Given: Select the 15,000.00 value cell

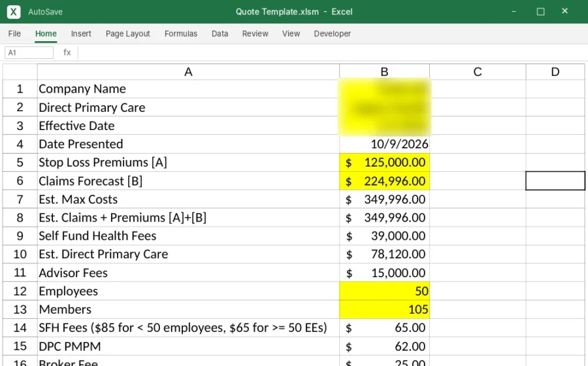Looking at the screenshot, I should (x=384, y=273).
